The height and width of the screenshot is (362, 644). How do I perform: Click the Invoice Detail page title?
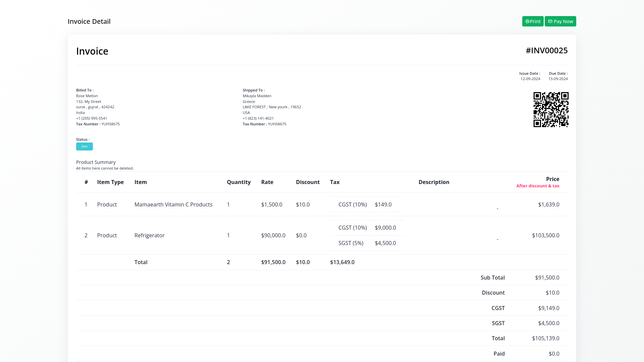coord(89,21)
